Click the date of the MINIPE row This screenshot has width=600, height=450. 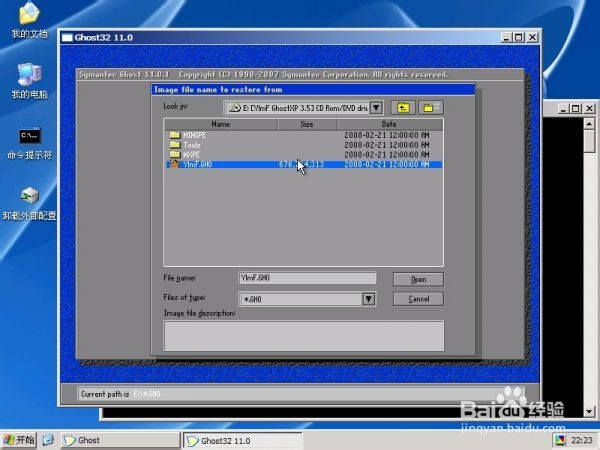(386, 135)
